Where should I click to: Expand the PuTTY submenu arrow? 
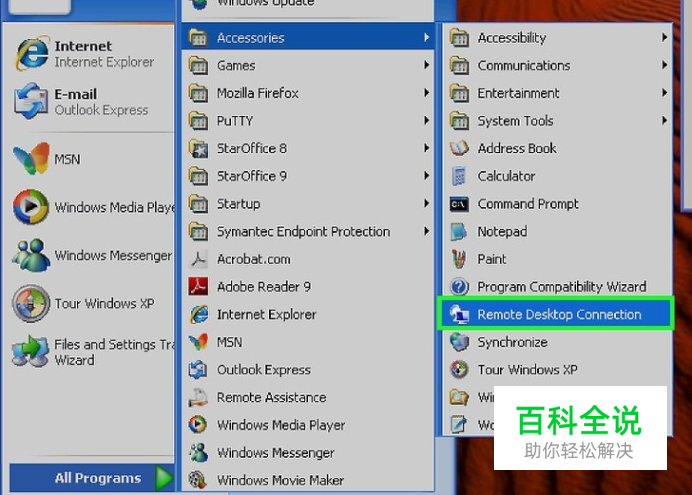click(426, 120)
